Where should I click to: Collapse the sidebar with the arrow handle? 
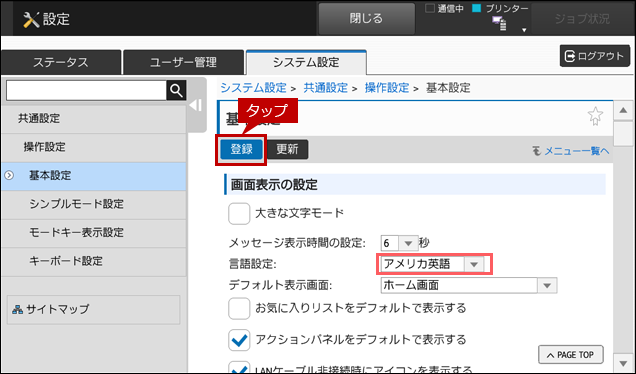196,105
